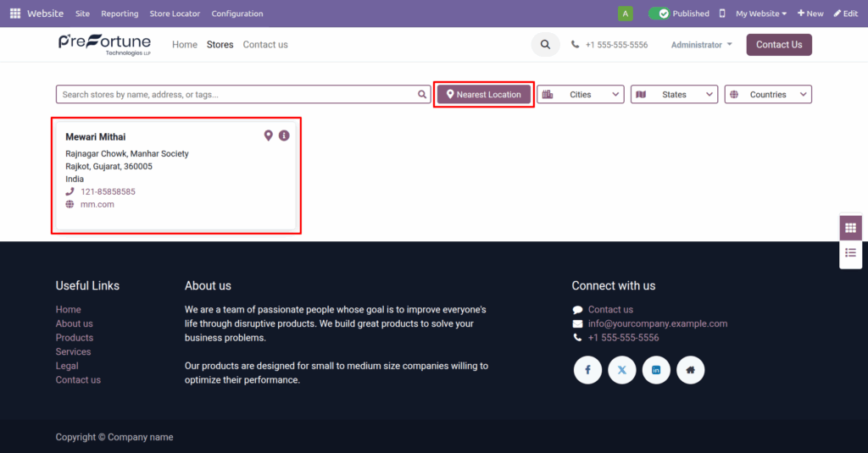Open info icon on Mewari Mithai card

tap(284, 135)
